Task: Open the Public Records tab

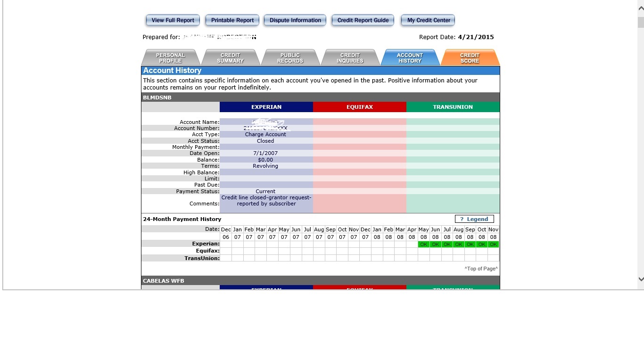Action: pos(290,57)
